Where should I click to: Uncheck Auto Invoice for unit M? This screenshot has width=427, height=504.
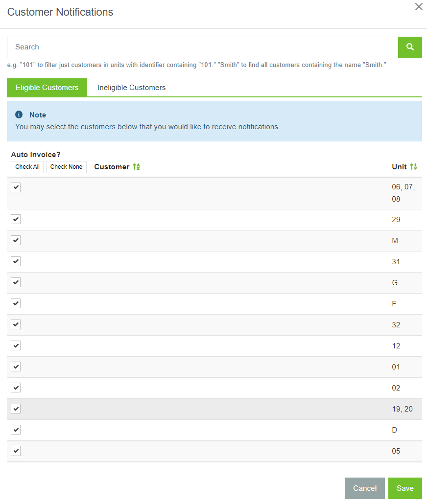[x=15, y=240]
